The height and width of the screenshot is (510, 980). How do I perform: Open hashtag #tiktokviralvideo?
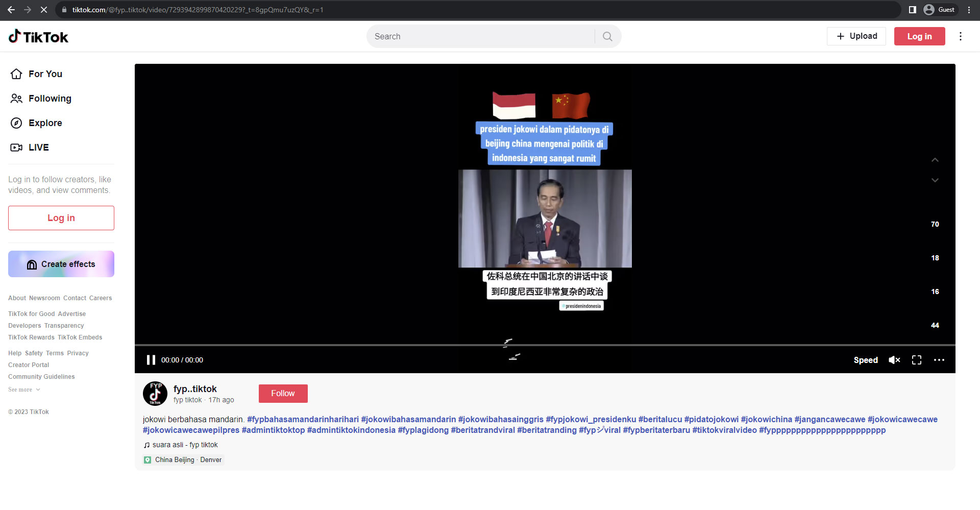pyautogui.click(x=724, y=430)
